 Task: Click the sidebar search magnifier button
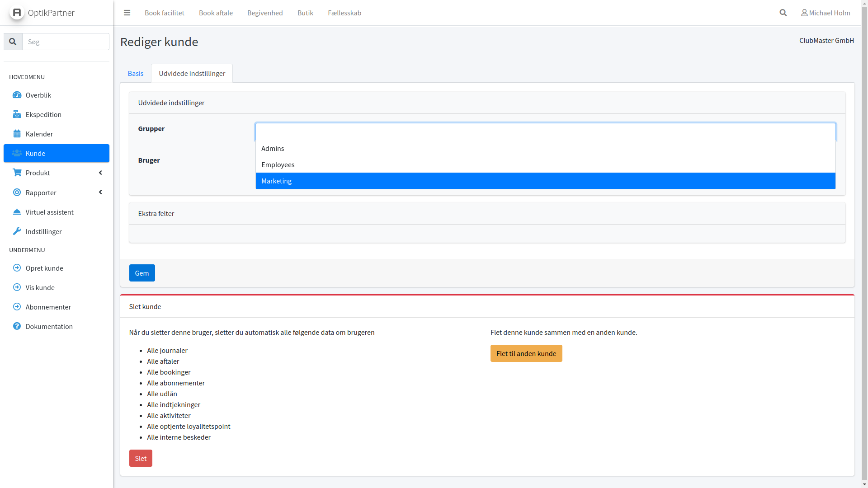pyautogui.click(x=13, y=42)
